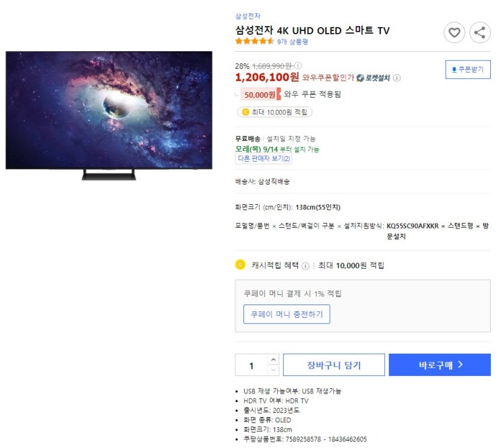Open the 9개 상품평 reviews link

click(x=293, y=42)
